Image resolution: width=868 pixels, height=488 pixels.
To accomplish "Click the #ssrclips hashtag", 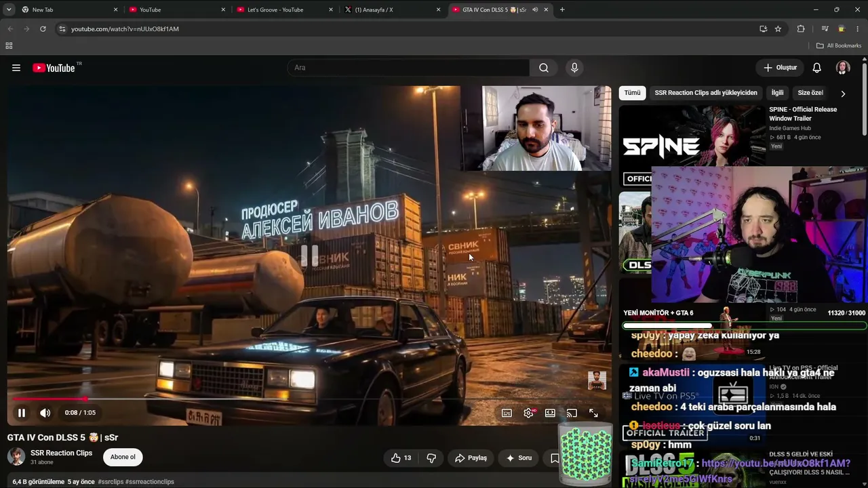I will (111, 482).
